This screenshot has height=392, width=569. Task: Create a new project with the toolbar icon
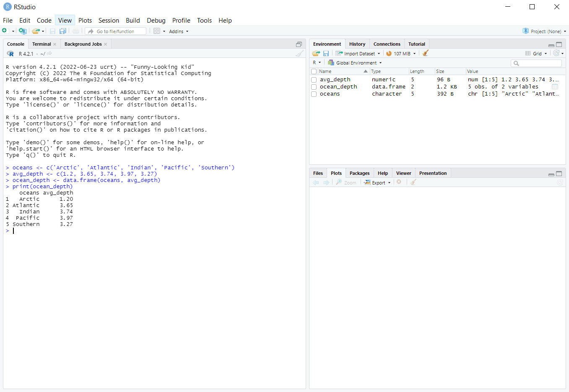pyautogui.click(x=23, y=31)
